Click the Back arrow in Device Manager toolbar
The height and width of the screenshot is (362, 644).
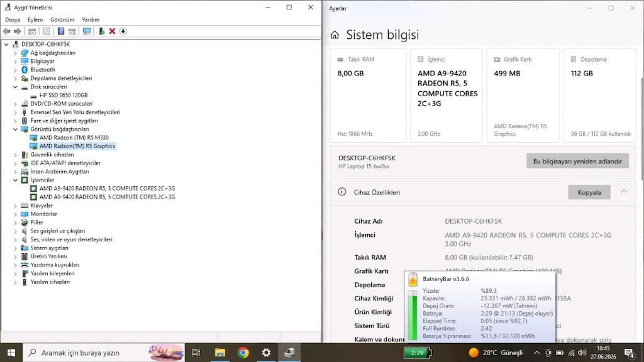point(6,31)
